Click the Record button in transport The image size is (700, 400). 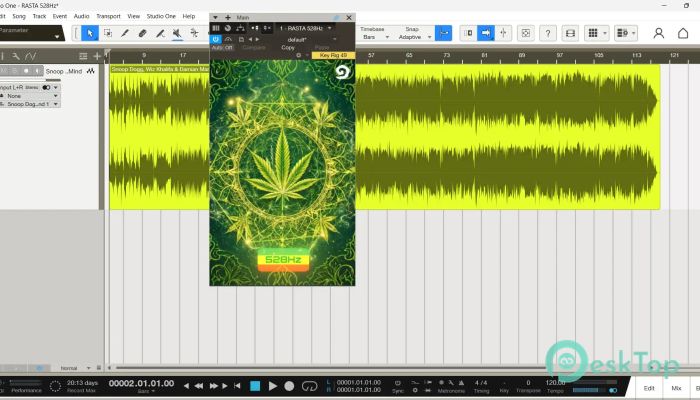click(x=289, y=386)
